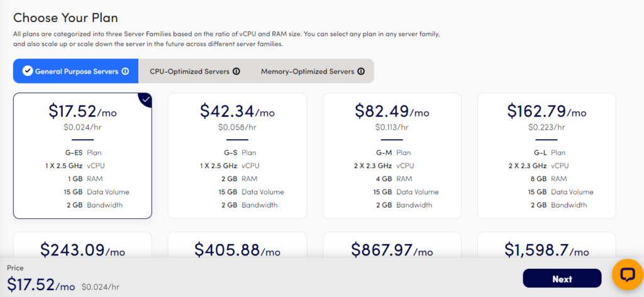Click the Choose Your Plan heading

(65, 18)
